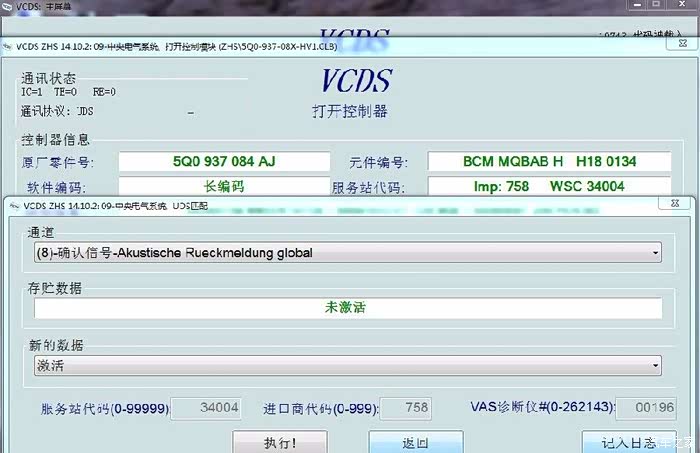Click the 服务站代码 field showing 34004
The height and width of the screenshot is (453, 700).
tap(206, 408)
